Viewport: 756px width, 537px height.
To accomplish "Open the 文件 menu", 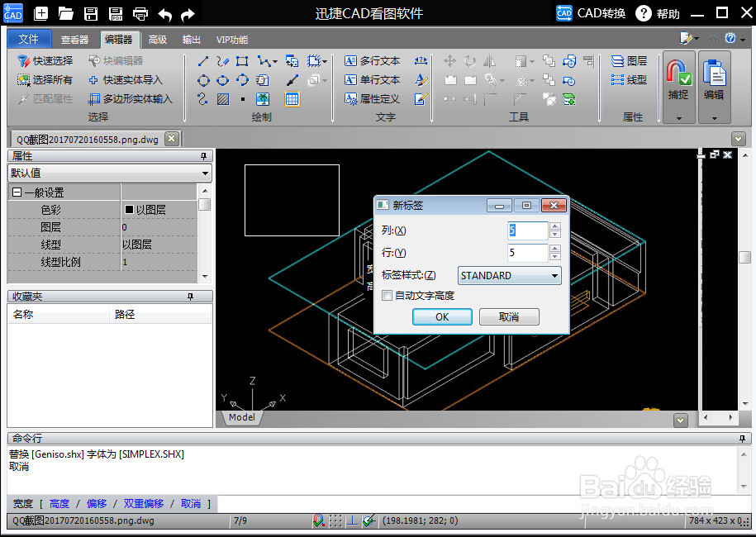I will (x=29, y=39).
